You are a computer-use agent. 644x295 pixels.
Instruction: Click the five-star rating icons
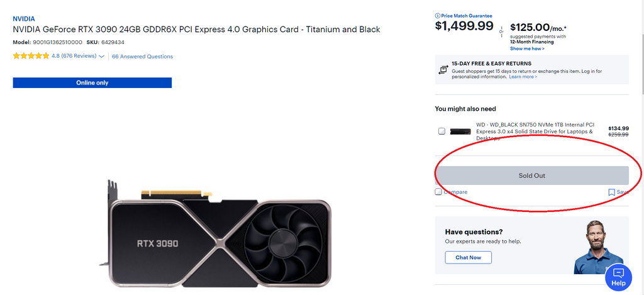click(31, 56)
